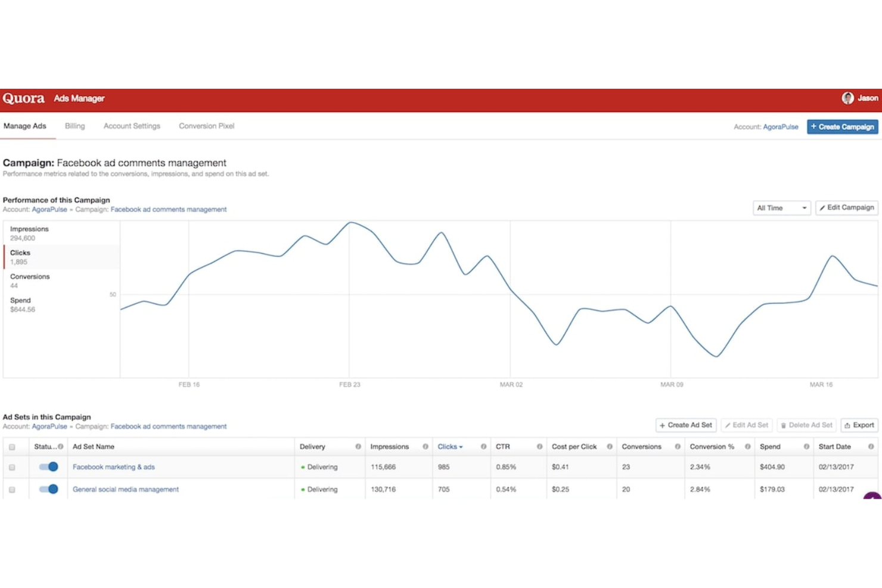Click the info icon in Start Date header
Screen dimensions: 882x588
[x=871, y=446]
